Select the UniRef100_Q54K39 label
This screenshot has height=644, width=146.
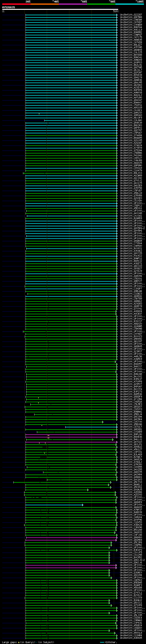(x=131, y=123)
